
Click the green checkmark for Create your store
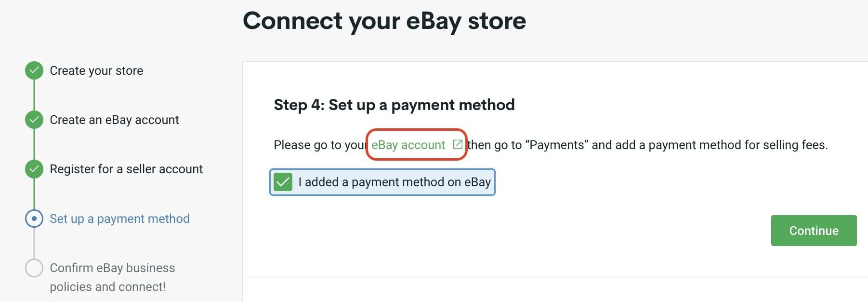pos(34,69)
